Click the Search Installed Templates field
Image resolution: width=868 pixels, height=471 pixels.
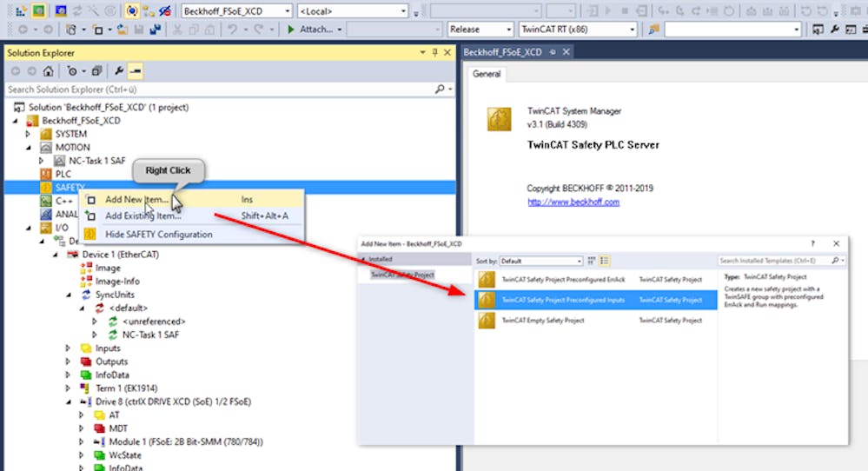pos(774,260)
